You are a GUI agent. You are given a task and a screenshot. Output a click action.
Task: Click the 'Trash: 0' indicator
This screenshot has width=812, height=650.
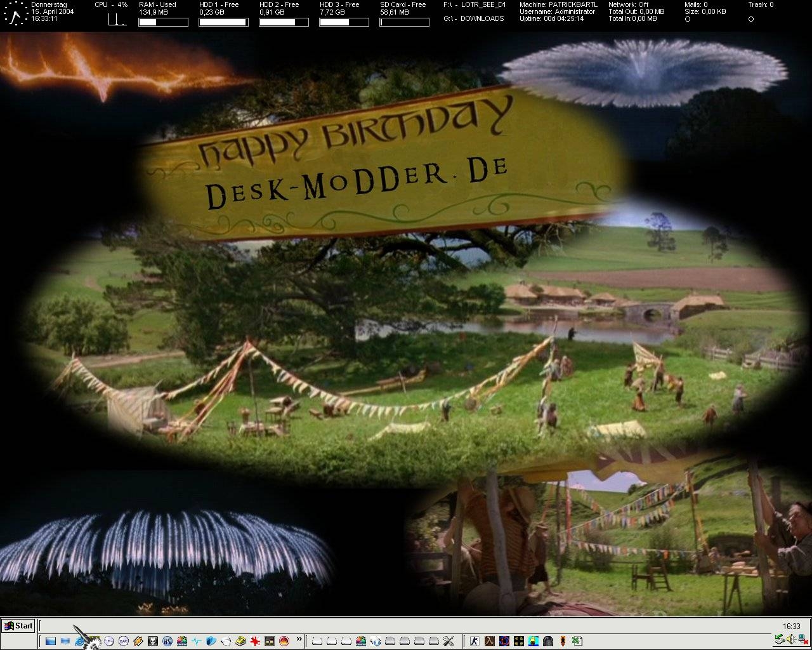pyautogui.click(x=761, y=4)
